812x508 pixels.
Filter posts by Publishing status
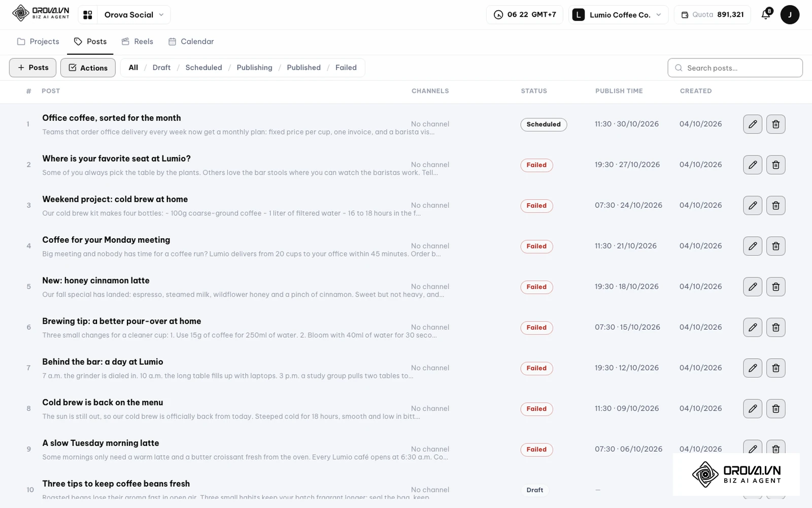tap(254, 68)
